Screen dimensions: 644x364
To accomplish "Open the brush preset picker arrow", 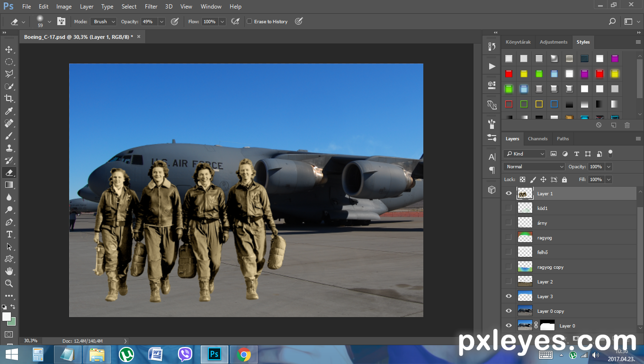I will click(x=49, y=21).
